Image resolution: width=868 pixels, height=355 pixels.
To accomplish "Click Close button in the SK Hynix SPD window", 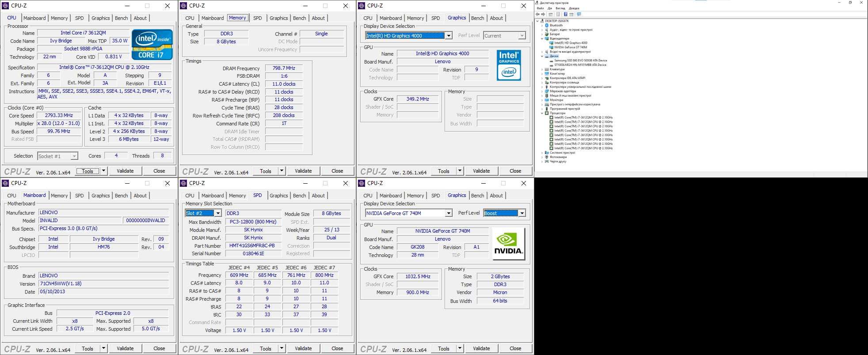I will tap(337, 348).
